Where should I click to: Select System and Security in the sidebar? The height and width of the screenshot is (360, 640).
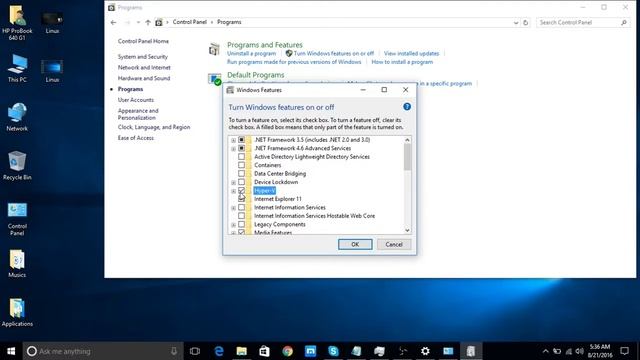[143, 57]
